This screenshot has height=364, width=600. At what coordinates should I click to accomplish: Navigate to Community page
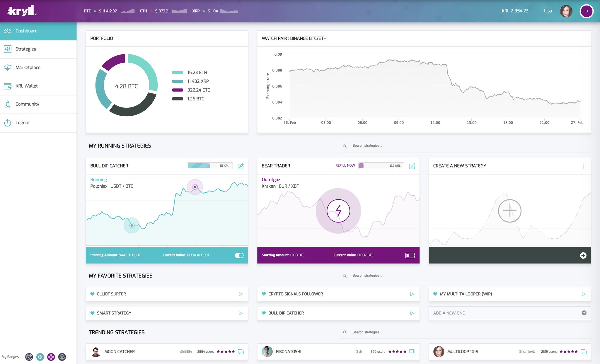[38, 104]
